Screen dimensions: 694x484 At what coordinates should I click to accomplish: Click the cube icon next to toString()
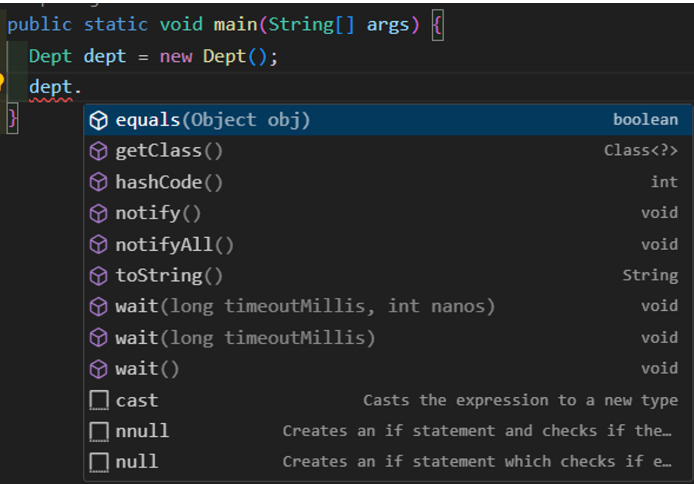point(98,276)
